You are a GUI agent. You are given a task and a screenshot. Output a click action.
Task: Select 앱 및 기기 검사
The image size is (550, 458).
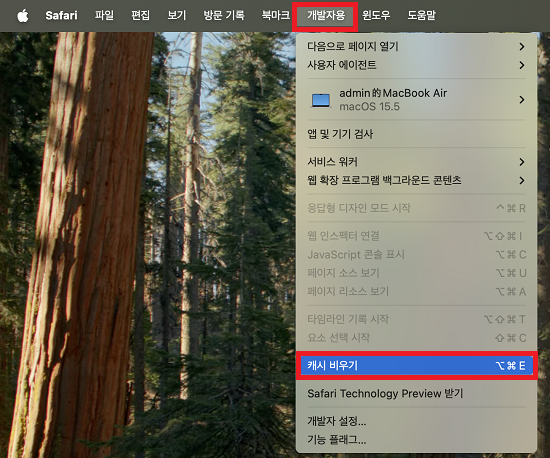[416, 134]
